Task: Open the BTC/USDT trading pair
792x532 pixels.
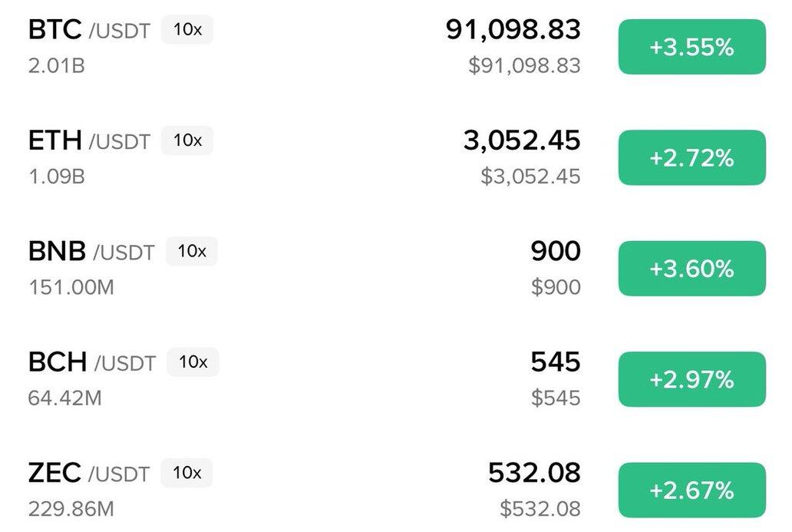Action: pos(89,31)
